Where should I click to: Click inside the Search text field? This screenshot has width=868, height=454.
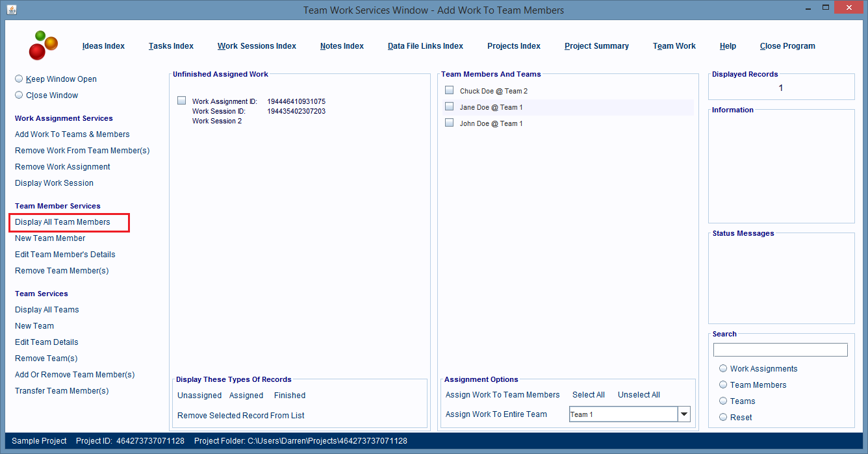tap(780, 350)
